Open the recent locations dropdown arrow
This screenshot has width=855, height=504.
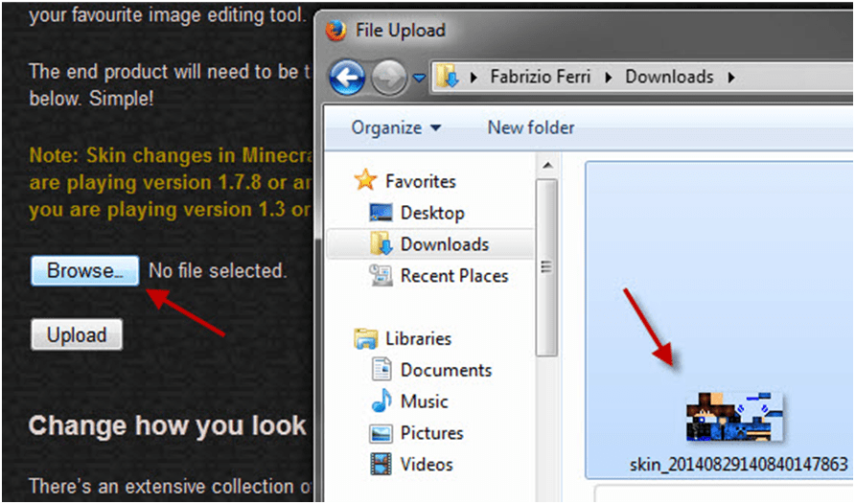pos(419,78)
